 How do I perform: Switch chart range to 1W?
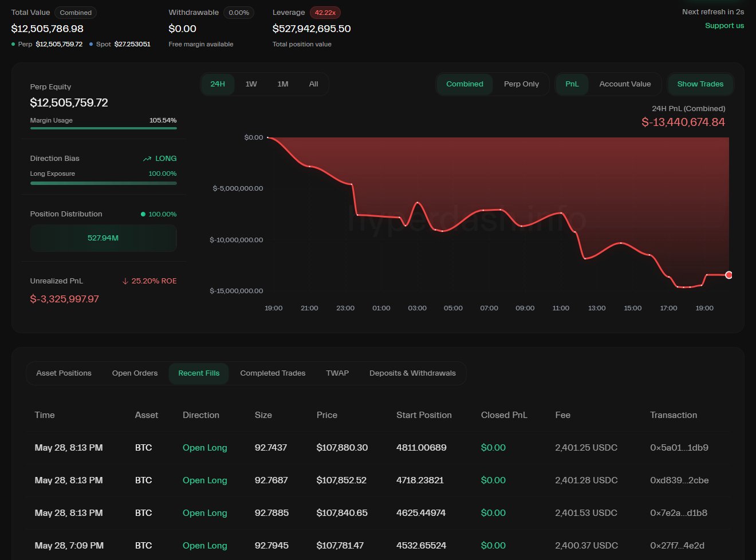tap(251, 84)
